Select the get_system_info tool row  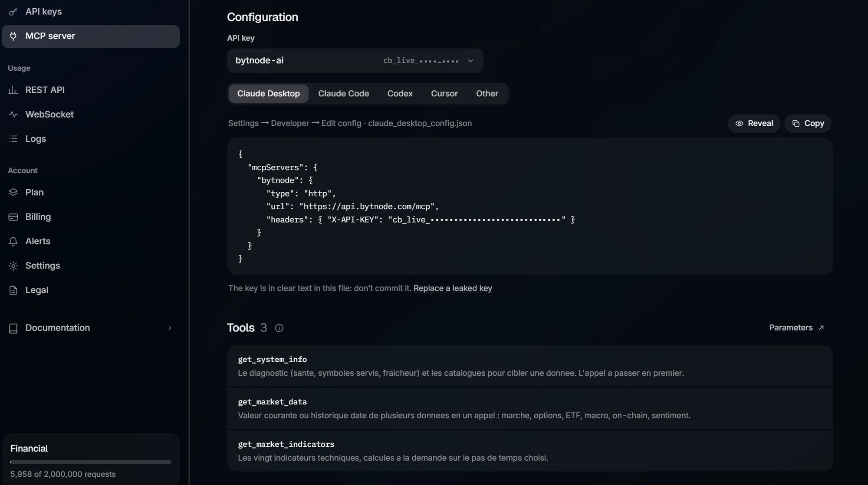[529, 366]
